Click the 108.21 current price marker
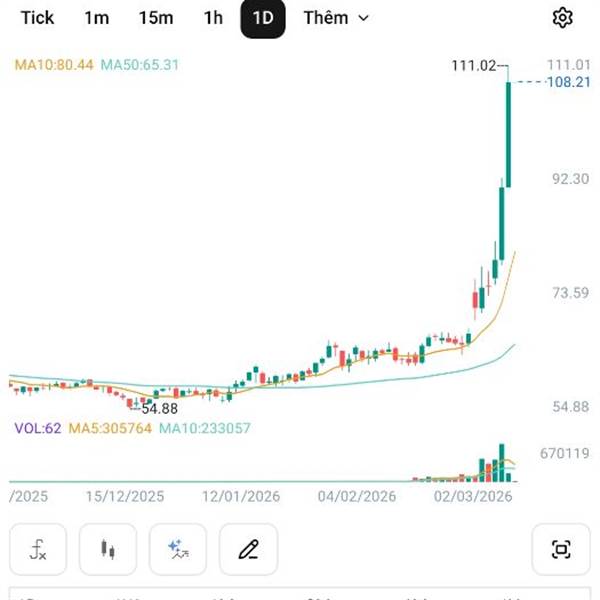Viewport: 600px width, 600px height. 566,82
